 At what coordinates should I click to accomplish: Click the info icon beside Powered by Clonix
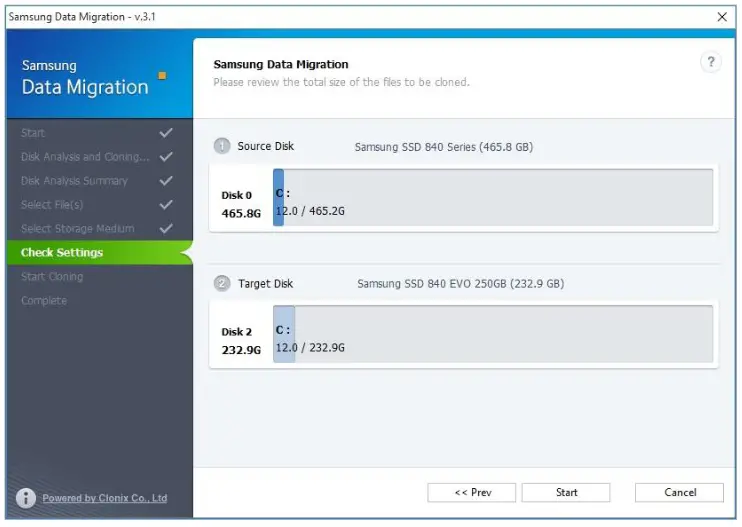pos(26,498)
